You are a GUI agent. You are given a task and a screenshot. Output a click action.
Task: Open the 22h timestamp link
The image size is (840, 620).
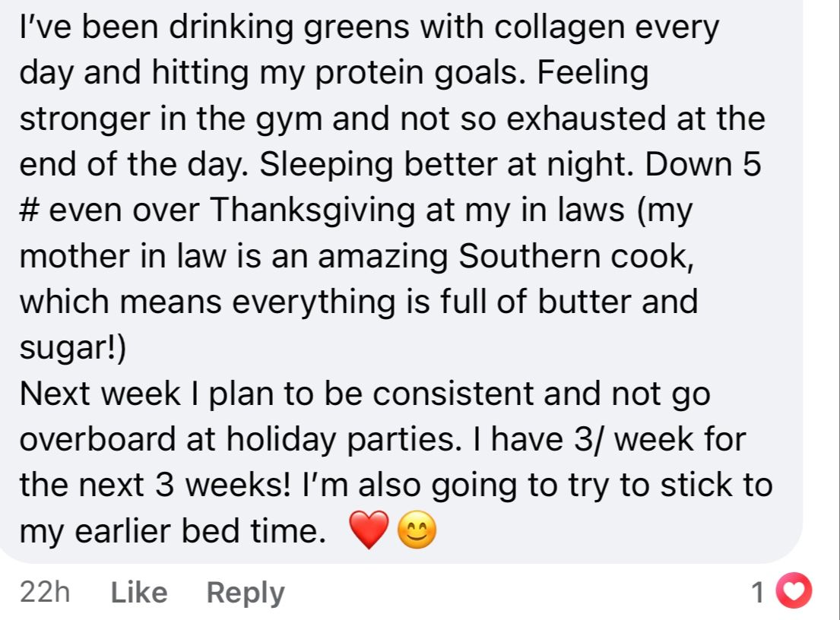click(x=45, y=593)
